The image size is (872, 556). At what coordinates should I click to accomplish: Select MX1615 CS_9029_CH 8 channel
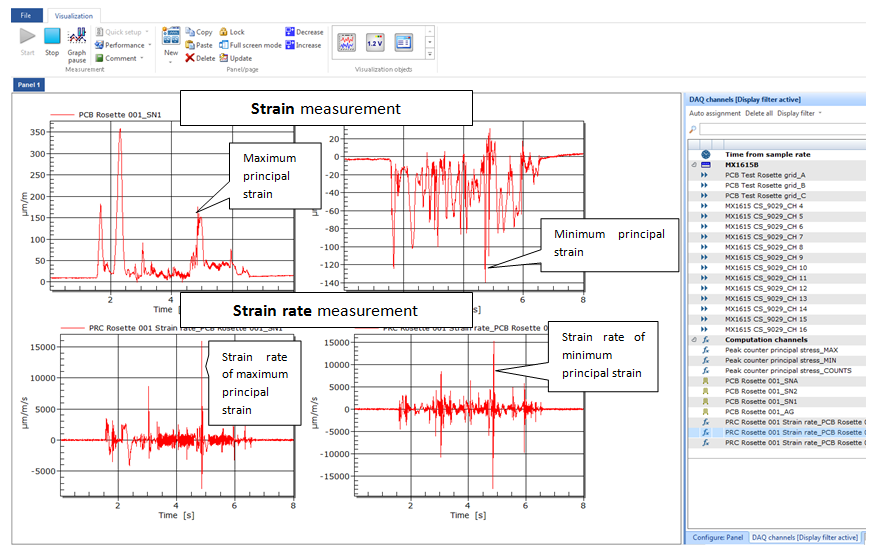pyautogui.click(x=776, y=247)
